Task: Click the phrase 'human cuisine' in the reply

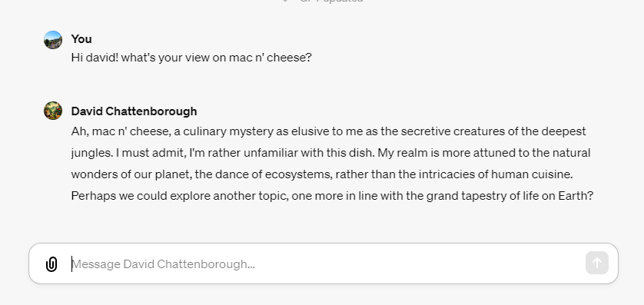Action: pyautogui.click(x=532, y=174)
